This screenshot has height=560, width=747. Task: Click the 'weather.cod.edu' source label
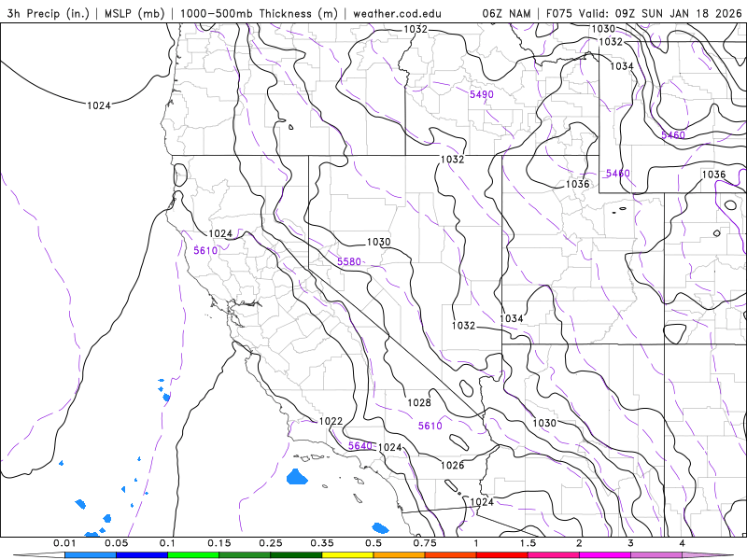coord(397,13)
